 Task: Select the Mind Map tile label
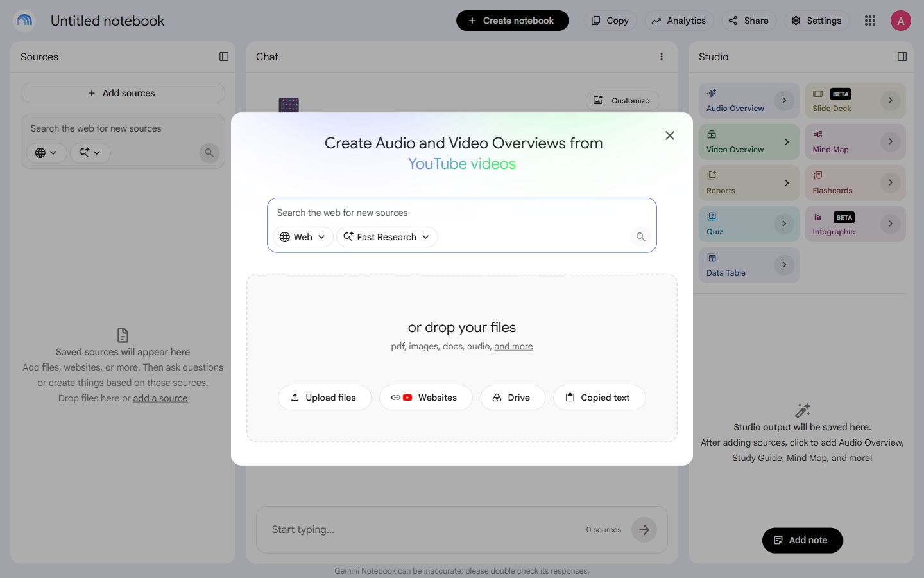830,150
